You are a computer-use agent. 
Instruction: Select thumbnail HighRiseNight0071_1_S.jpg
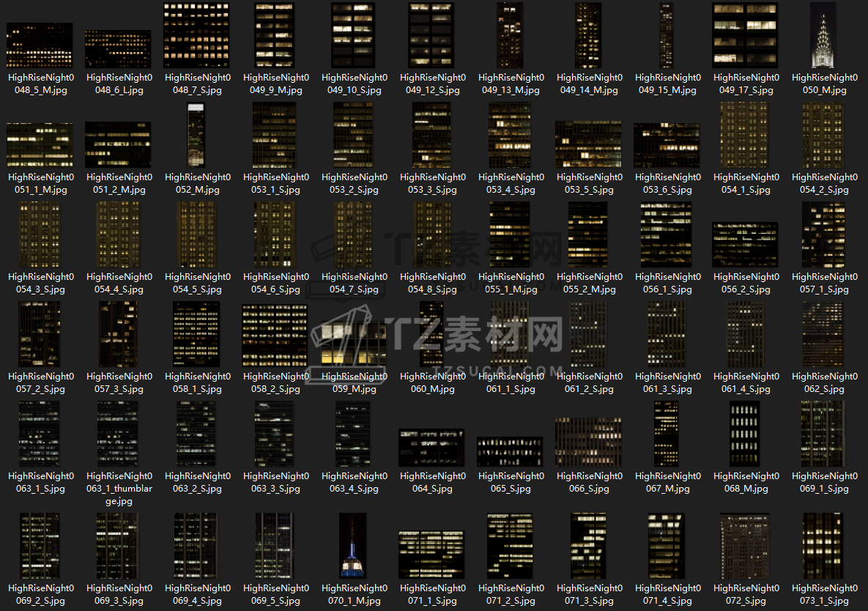[431, 555]
